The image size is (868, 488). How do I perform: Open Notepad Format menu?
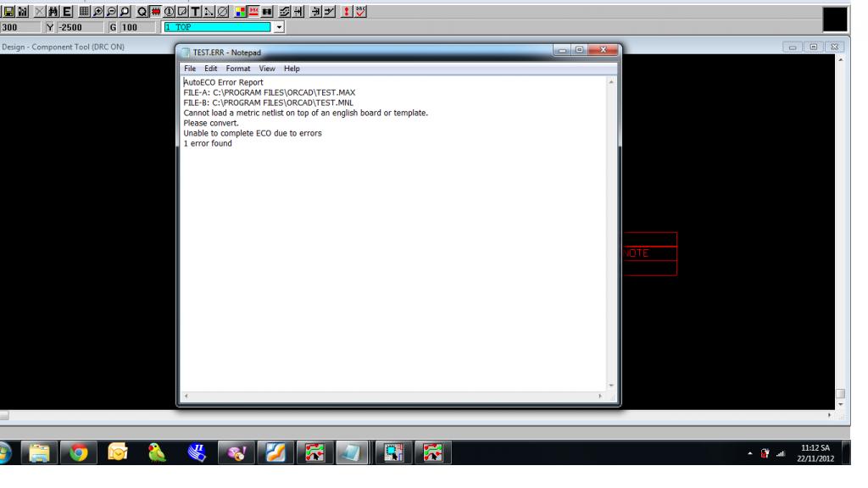pos(238,69)
